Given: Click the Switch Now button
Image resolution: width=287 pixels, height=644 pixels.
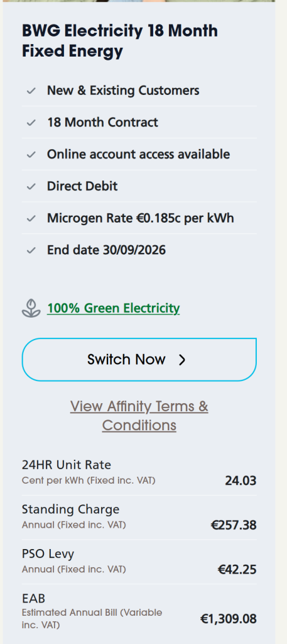Looking at the screenshot, I should point(139,360).
